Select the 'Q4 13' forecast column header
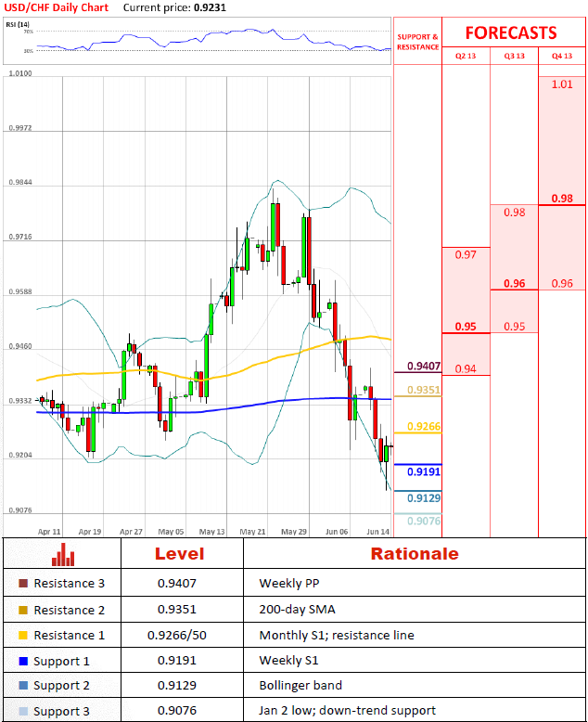588x722 pixels. coord(562,56)
